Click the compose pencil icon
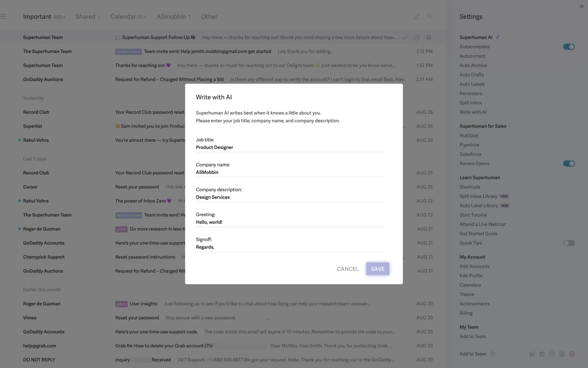This screenshot has width=588, height=368. [x=417, y=17]
